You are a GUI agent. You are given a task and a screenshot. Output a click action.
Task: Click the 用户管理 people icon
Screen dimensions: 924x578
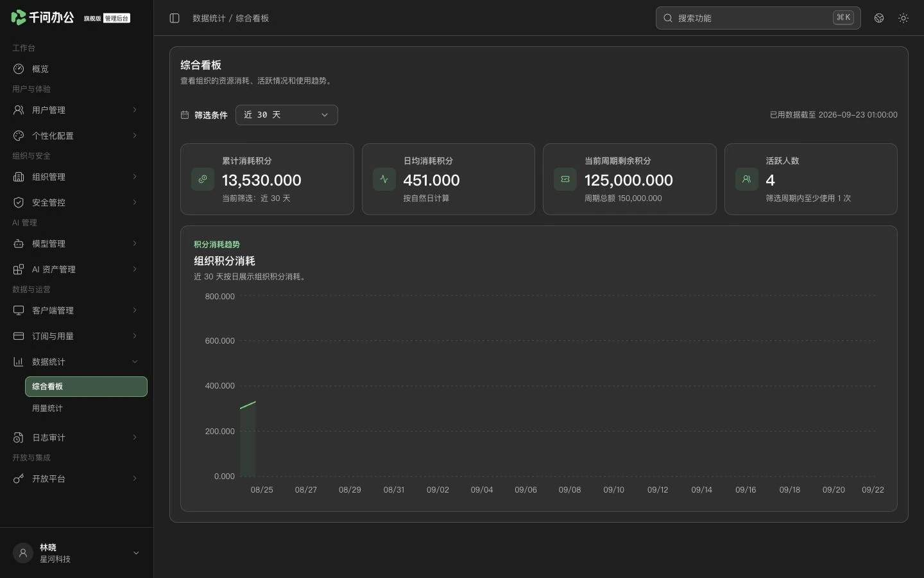[19, 110]
